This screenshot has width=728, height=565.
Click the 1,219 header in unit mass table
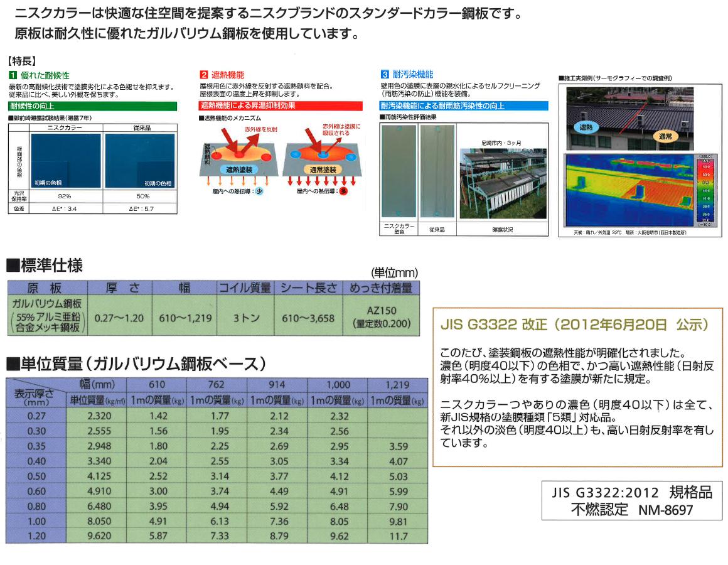click(x=397, y=384)
